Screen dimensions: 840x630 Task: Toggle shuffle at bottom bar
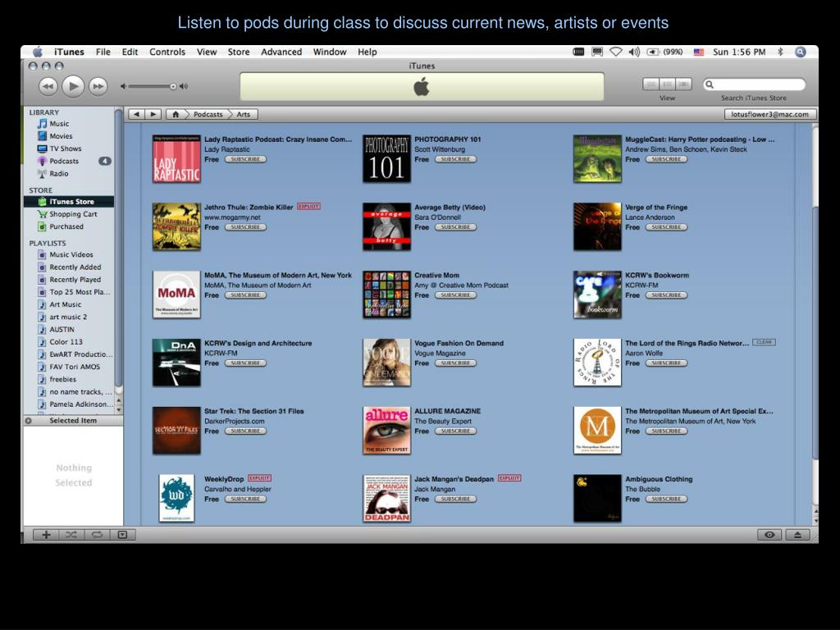[x=71, y=535]
